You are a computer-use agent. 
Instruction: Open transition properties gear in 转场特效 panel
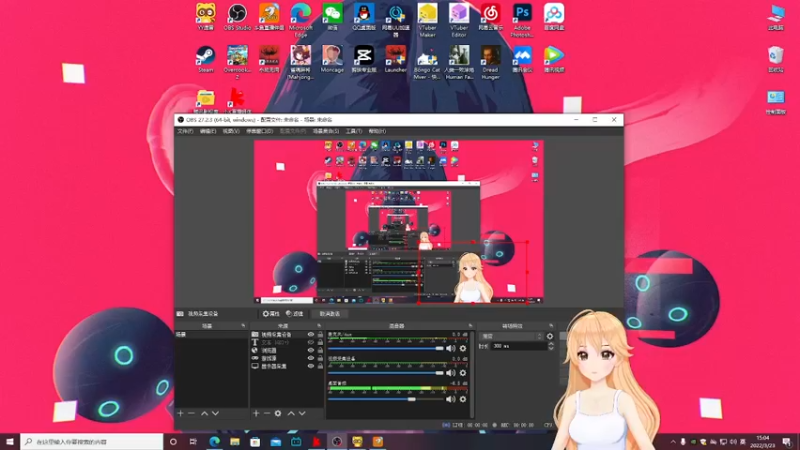pyautogui.click(x=549, y=336)
